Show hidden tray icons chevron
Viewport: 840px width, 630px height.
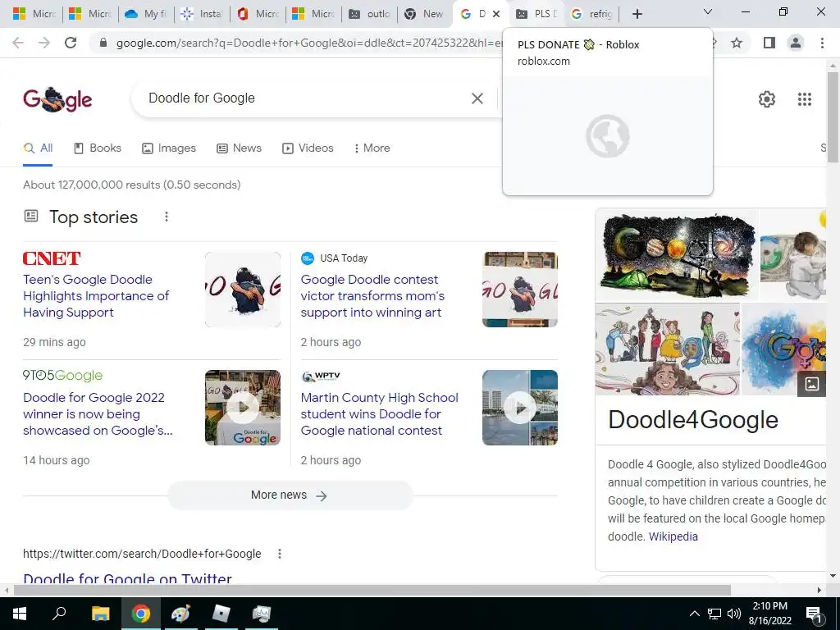694,614
